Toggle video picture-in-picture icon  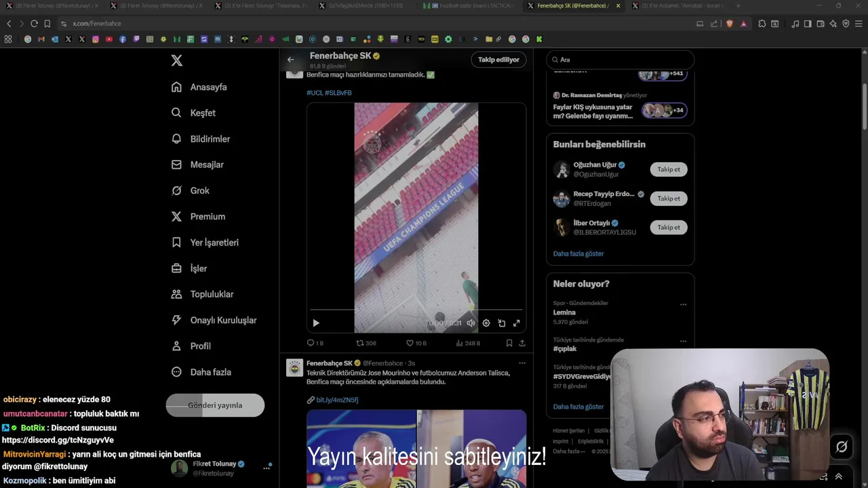(502, 323)
